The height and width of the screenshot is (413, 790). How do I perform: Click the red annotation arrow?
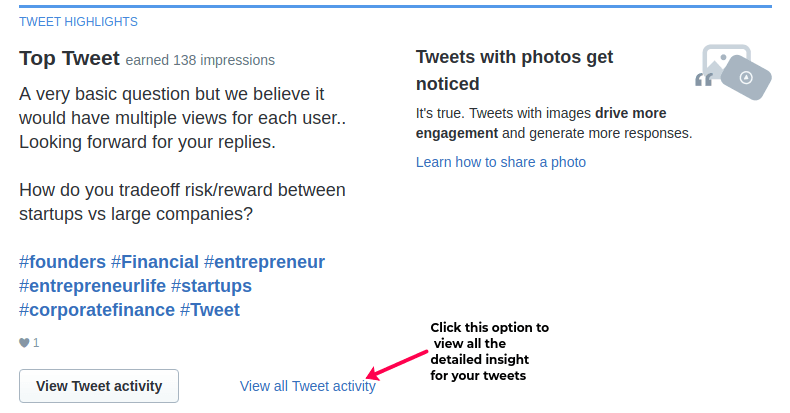pos(397,365)
